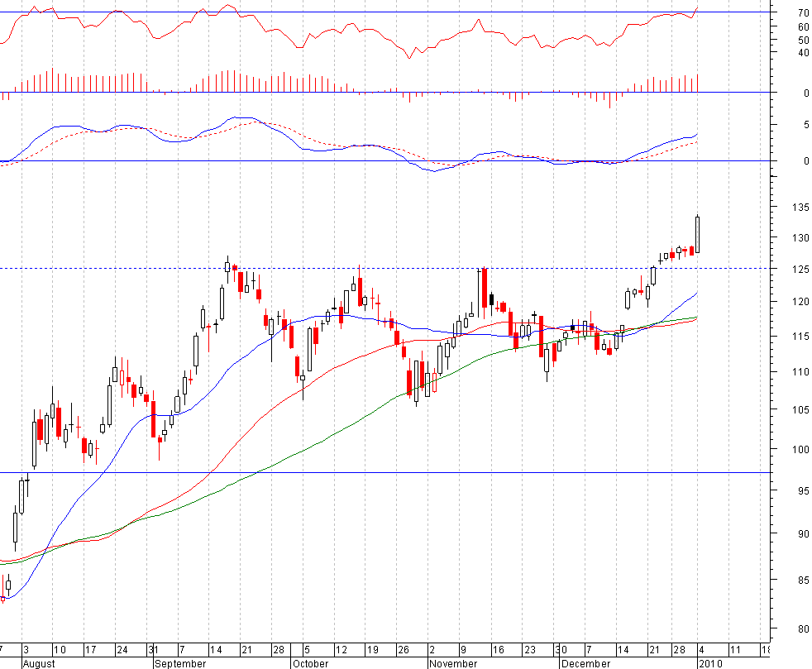Screen dimensions: 812x669
Task: Click the 105 price axis label
Action: [800, 409]
